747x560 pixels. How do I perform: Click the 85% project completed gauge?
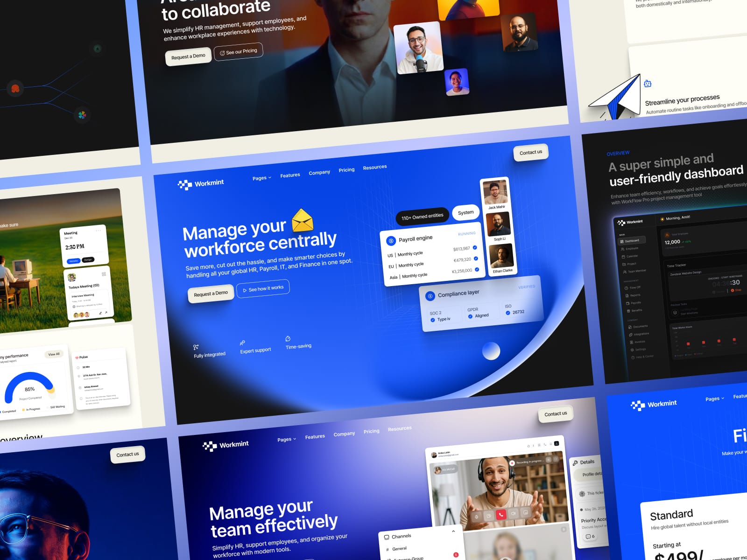point(29,388)
